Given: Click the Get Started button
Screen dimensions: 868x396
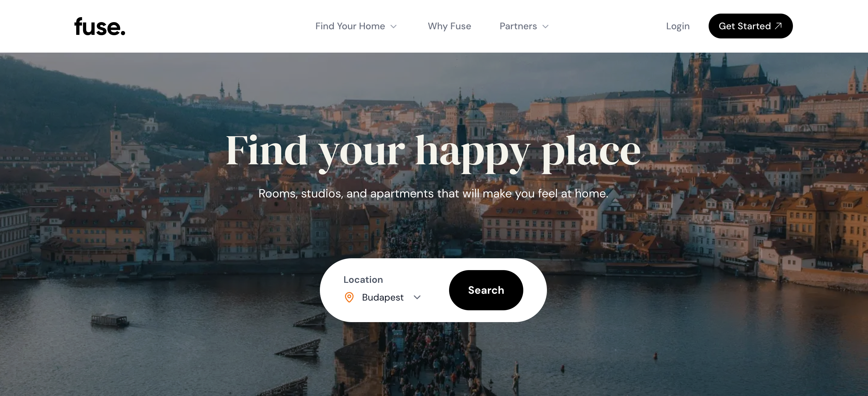Looking at the screenshot, I should point(750,26).
